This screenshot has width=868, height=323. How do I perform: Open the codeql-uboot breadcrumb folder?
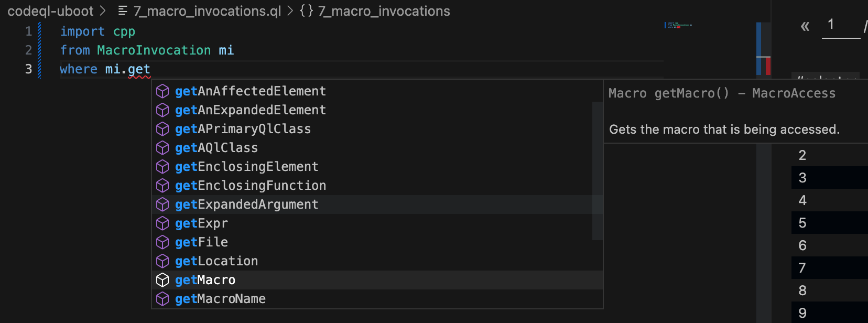coord(50,10)
